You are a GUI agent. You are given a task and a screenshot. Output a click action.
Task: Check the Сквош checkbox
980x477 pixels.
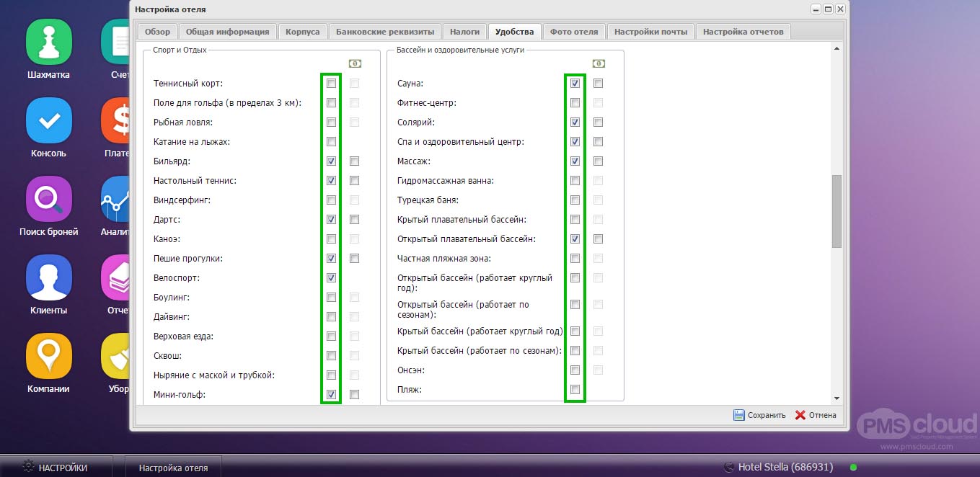pos(331,356)
